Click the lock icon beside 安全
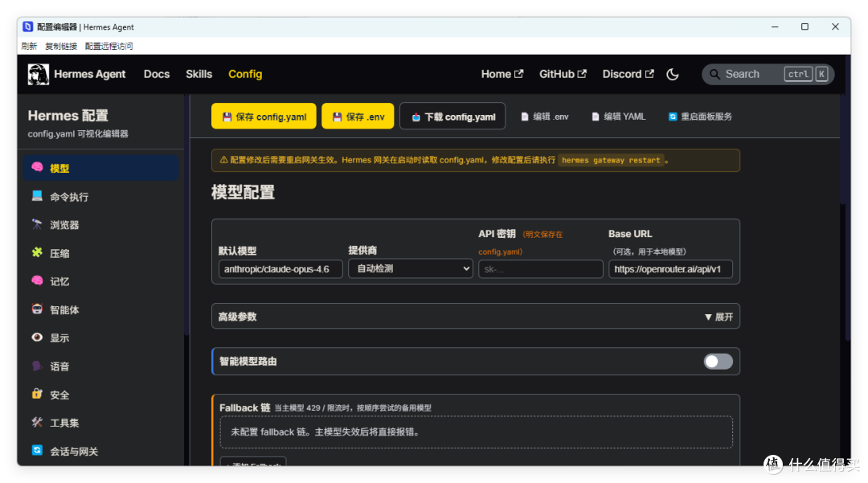This screenshot has height=483, width=868. (x=37, y=394)
